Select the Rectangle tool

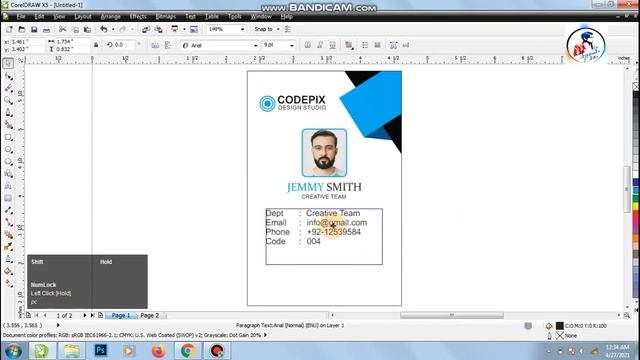(8, 138)
